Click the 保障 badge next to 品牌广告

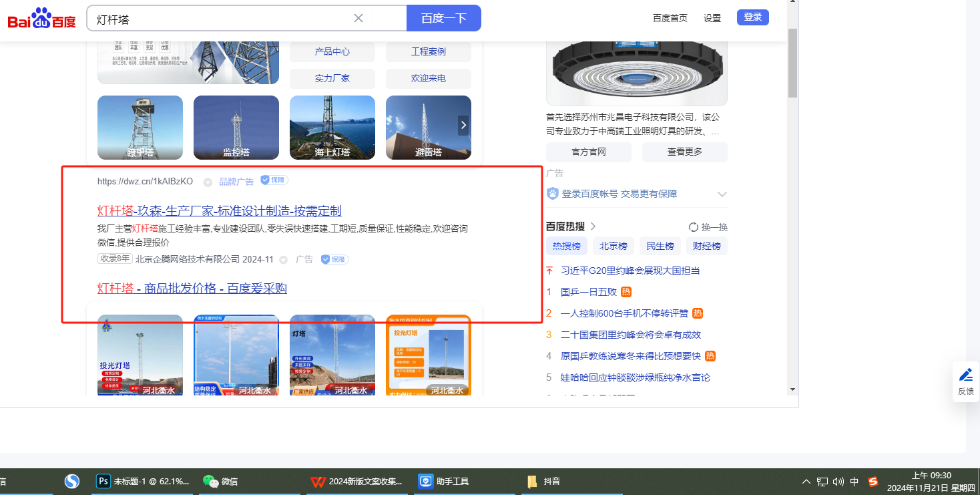[x=274, y=180]
